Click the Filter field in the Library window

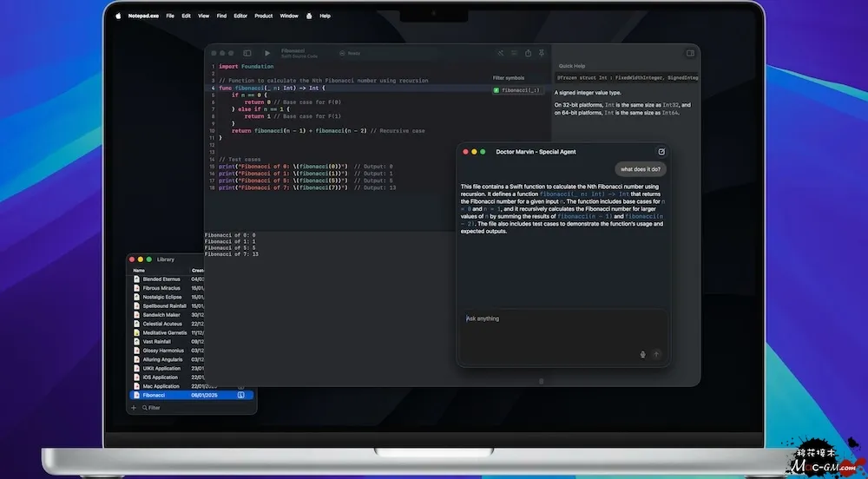[151, 408]
